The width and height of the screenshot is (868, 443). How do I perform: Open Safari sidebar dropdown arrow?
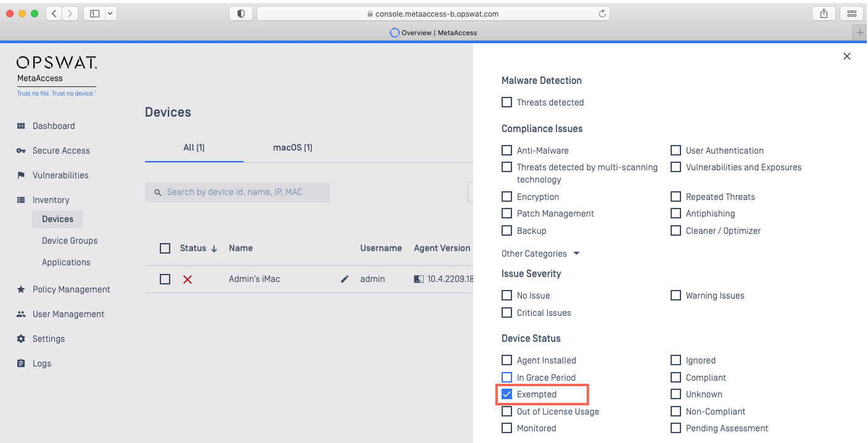[x=110, y=14]
